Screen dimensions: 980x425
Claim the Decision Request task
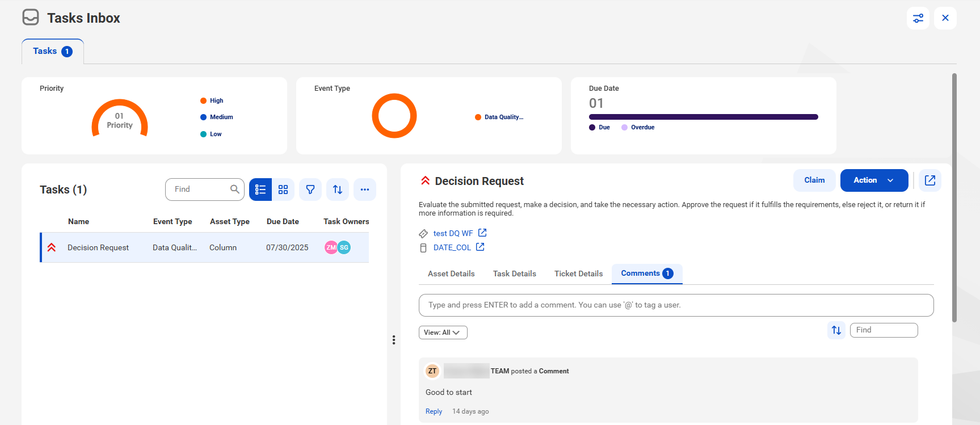click(x=814, y=180)
